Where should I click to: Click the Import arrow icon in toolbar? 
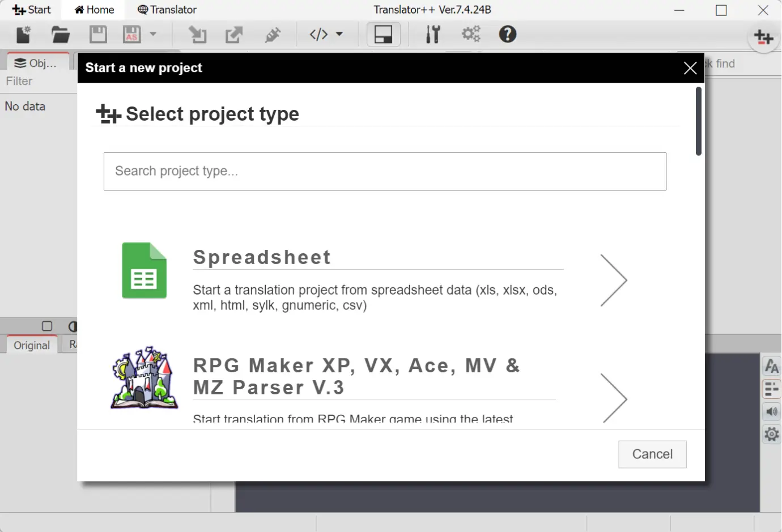click(197, 35)
